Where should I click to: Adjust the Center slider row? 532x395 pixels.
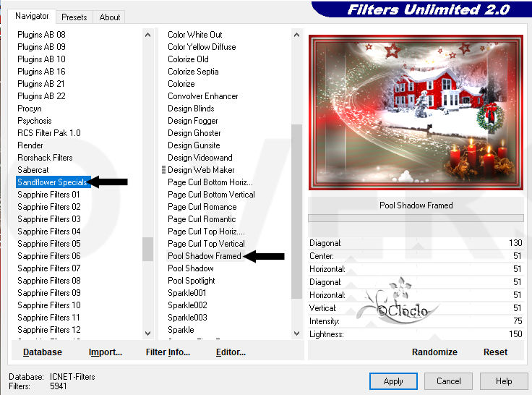[416, 256]
